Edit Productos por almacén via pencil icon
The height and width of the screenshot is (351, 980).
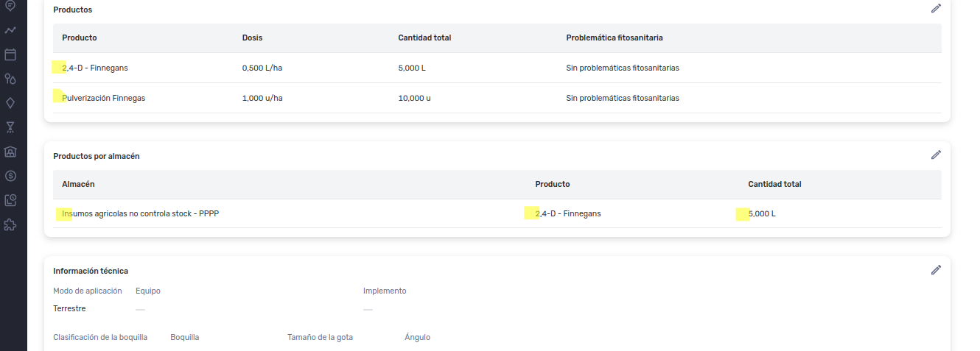click(x=936, y=155)
